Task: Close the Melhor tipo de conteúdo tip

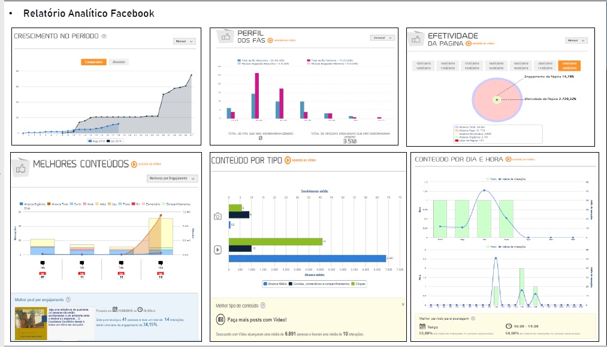Action: 403,304
